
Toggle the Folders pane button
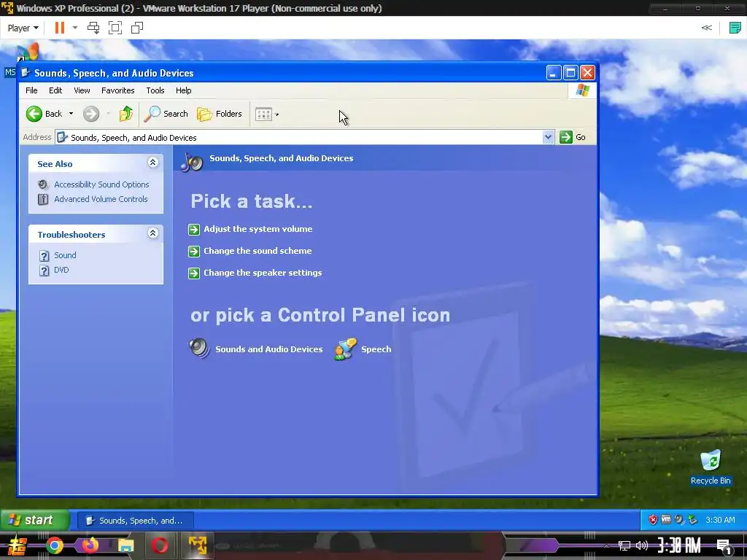pos(220,114)
